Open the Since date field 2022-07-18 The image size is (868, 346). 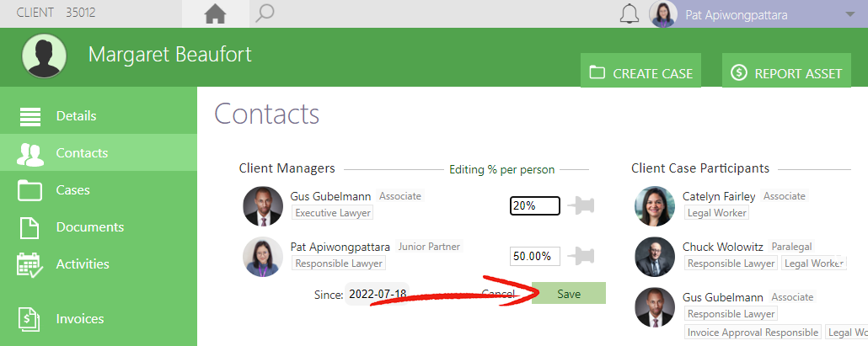[x=378, y=294]
